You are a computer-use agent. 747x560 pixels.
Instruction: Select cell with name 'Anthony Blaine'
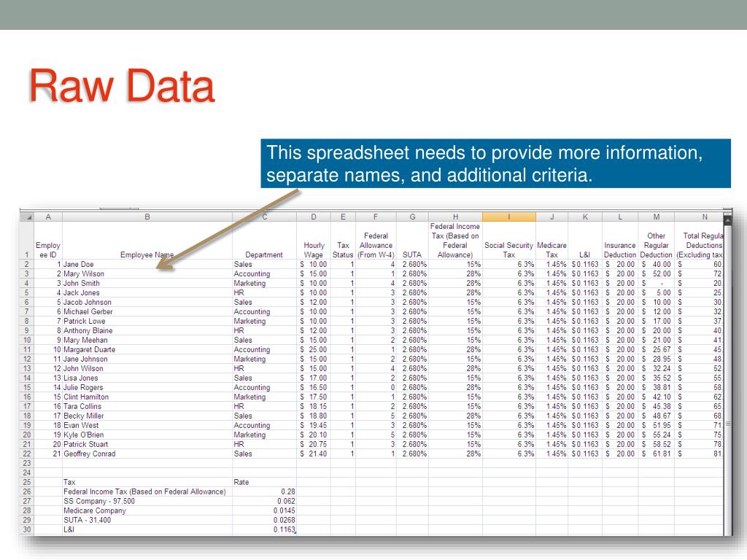pyautogui.click(x=147, y=330)
